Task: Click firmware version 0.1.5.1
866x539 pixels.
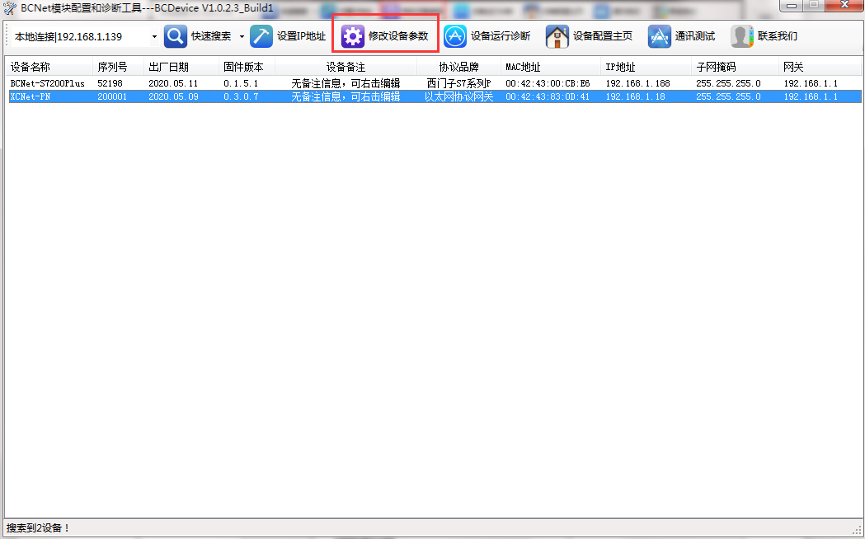Action: coord(241,83)
